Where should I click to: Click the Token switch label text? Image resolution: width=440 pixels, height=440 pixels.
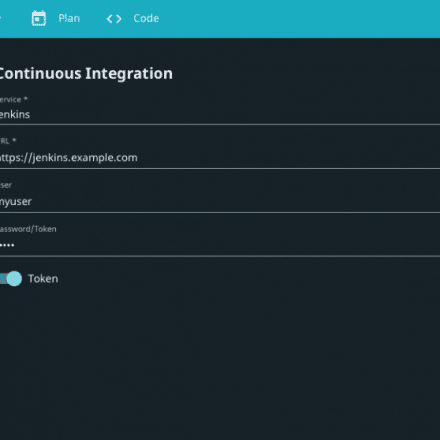(43, 279)
